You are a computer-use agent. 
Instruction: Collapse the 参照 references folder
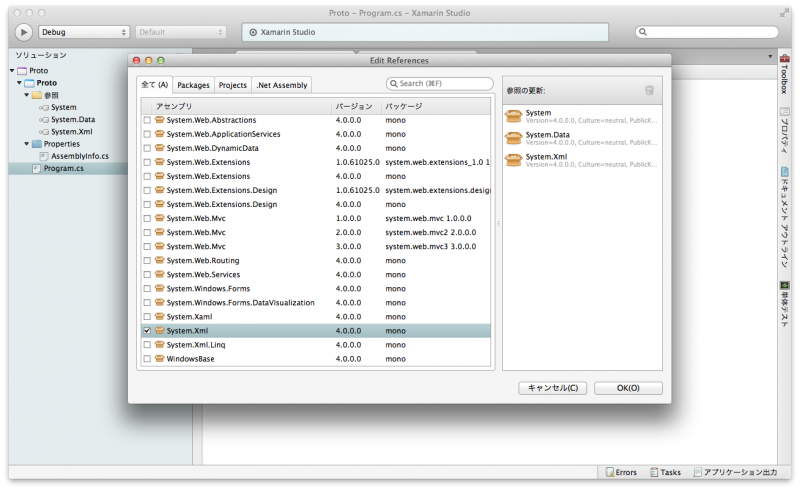27,95
